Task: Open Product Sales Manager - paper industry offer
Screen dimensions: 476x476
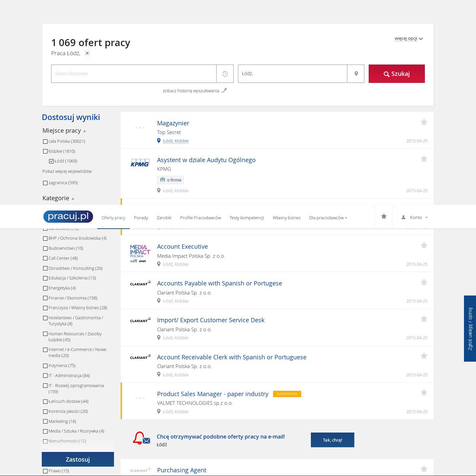Action: [213, 394]
